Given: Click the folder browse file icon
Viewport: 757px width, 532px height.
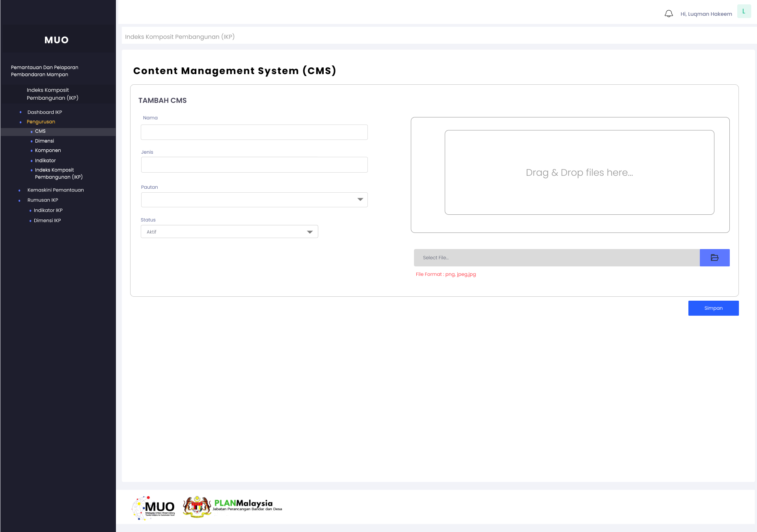Looking at the screenshot, I should (x=714, y=258).
